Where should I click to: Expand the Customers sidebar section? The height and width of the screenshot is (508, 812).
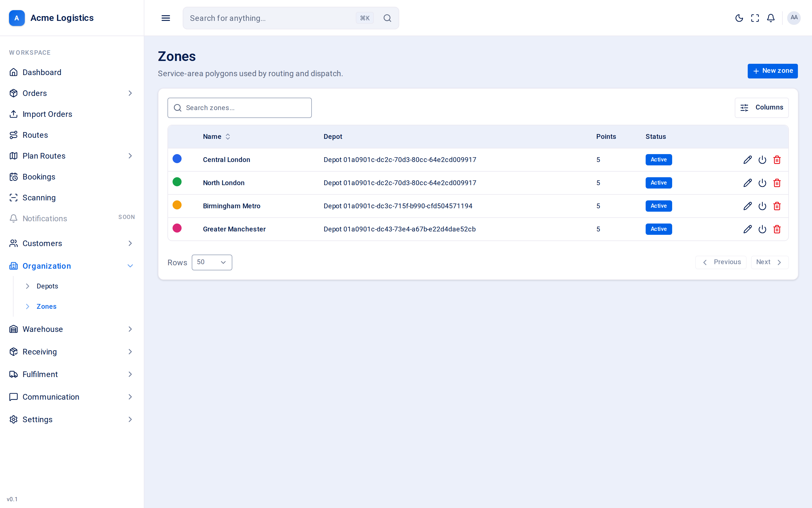pyautogui.click(x=72, y=243)
